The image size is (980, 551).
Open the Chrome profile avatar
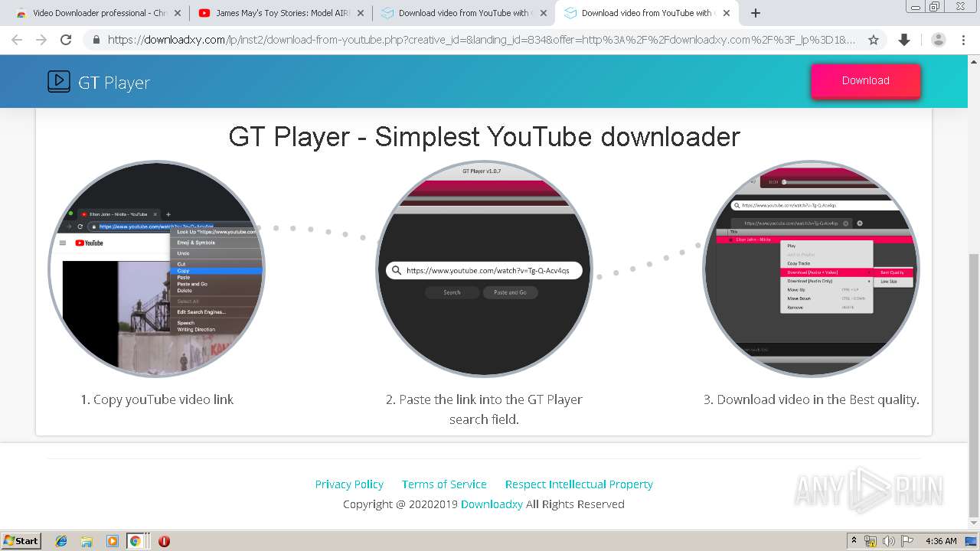(x=939, y=40)
